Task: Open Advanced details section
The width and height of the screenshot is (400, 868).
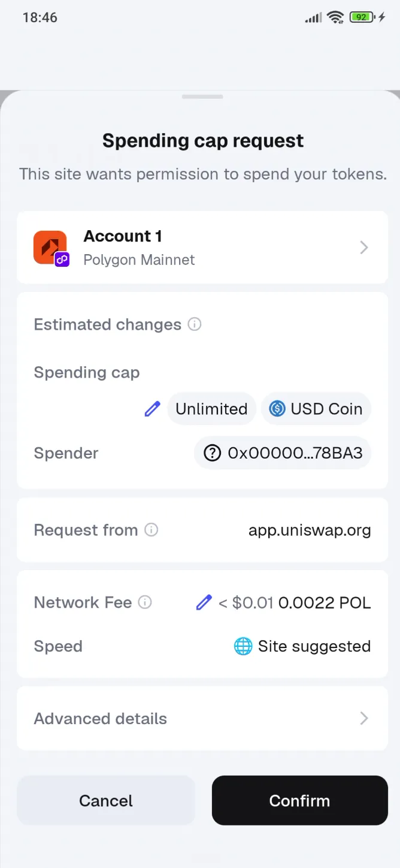Action: pos(202,718)
